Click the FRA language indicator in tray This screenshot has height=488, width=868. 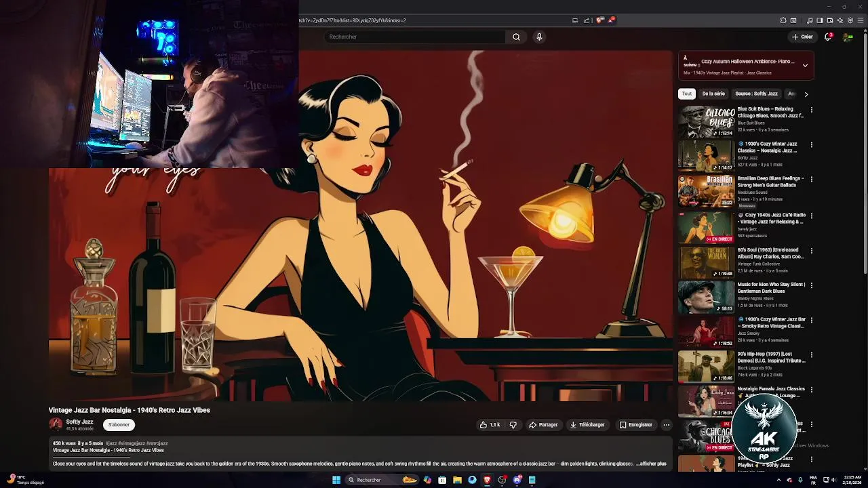[813, 480]
